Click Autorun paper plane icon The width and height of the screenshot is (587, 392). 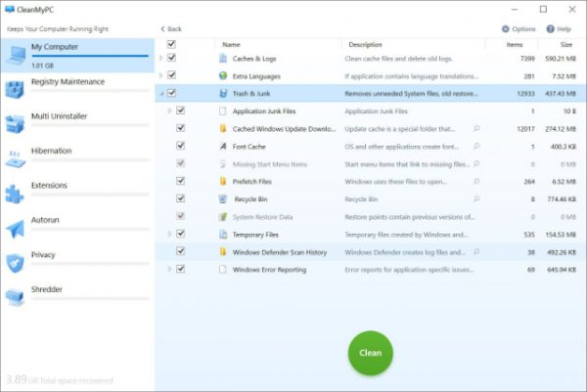click(x=15, y=229)
